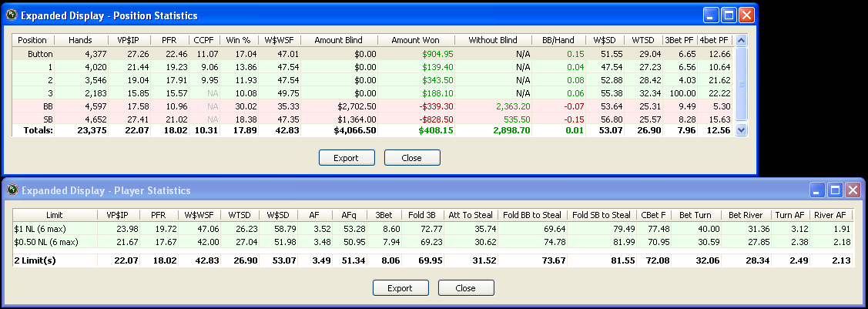Screen dimensions: 868x309
Task: Sort by 3Bet PF column header
Action: 680,40
